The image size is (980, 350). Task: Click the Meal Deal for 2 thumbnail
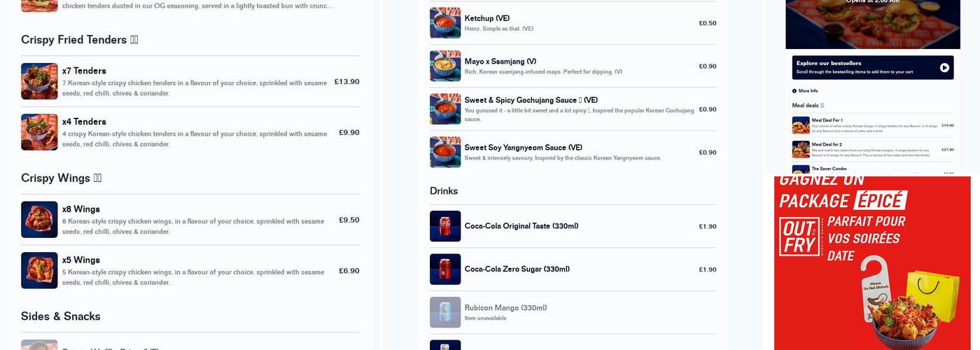point(801,149)
